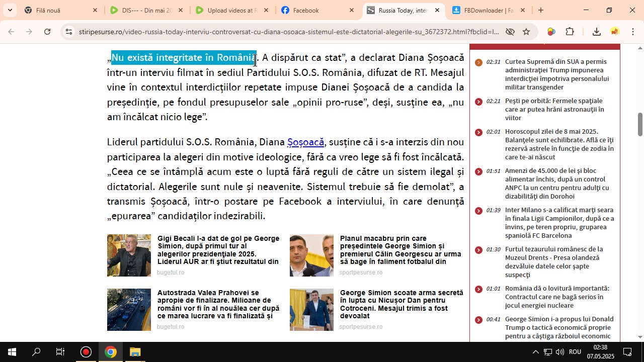Click the arrow bullet beside 02:31 news item

(x=478, y=62)
